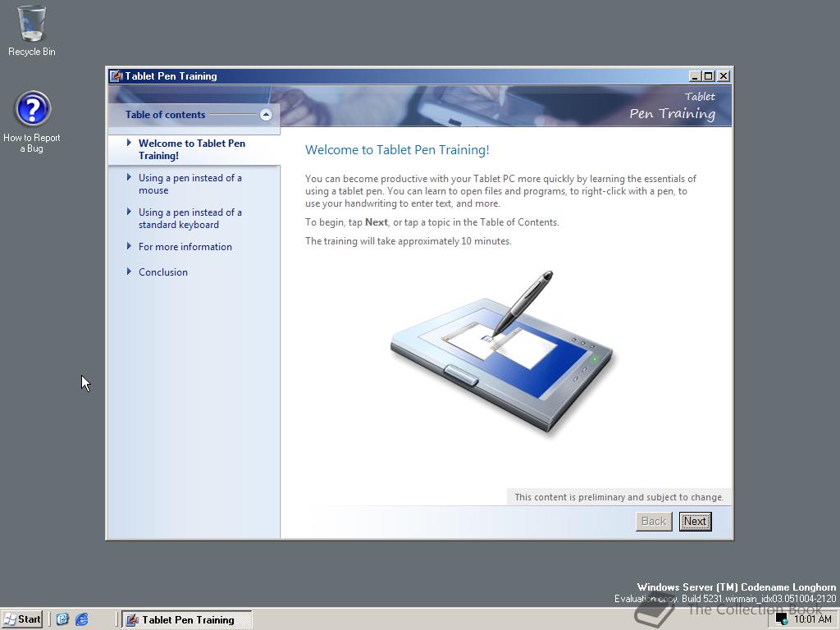Minimize the Tablet Pen Training window
The height and width of the screenshot is (630, 840).
[x=695, y=76]
